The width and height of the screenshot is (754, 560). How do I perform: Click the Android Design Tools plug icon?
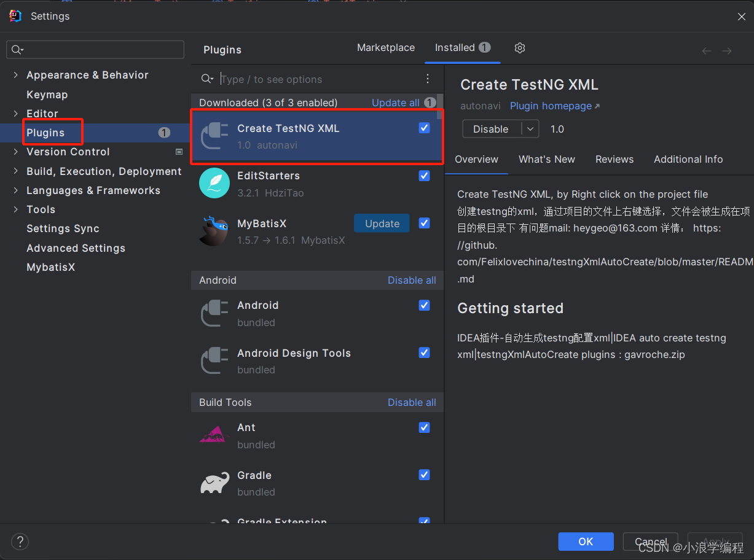coord(214,360)
